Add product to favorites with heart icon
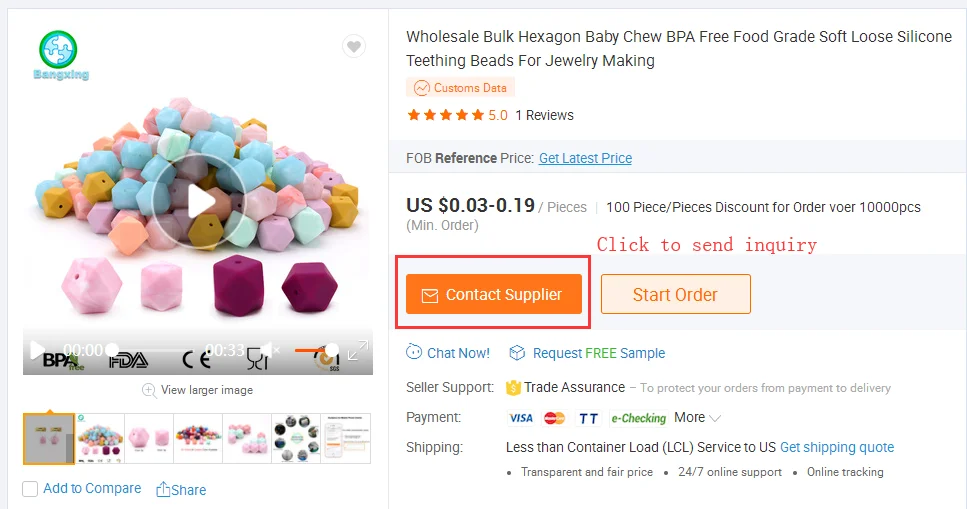The image size is (967, 509). point(353,46)
